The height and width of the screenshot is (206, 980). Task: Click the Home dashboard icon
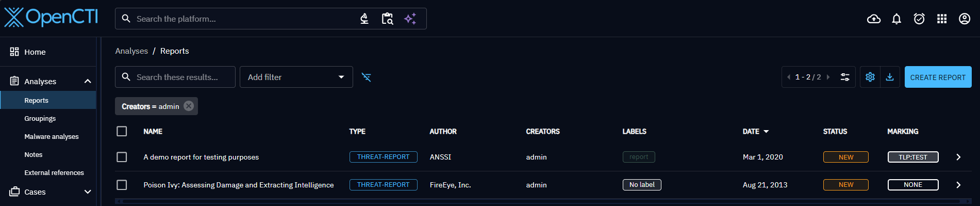(14, 52)
